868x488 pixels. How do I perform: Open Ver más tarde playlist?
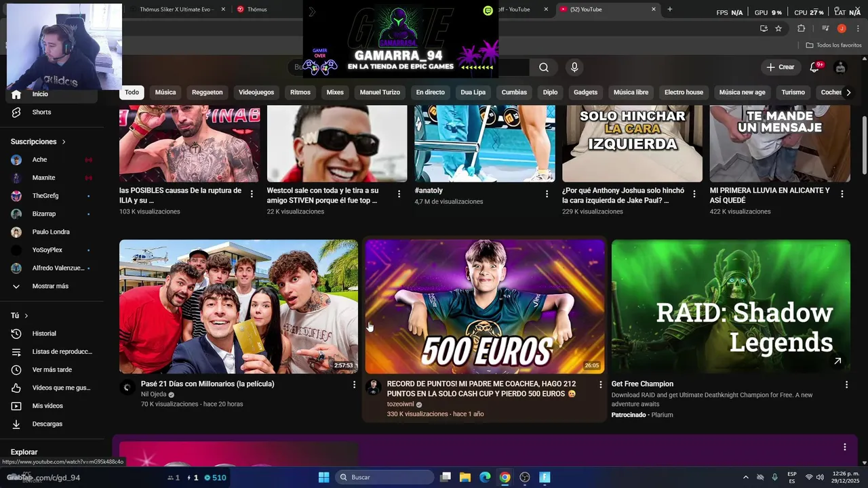52,369
